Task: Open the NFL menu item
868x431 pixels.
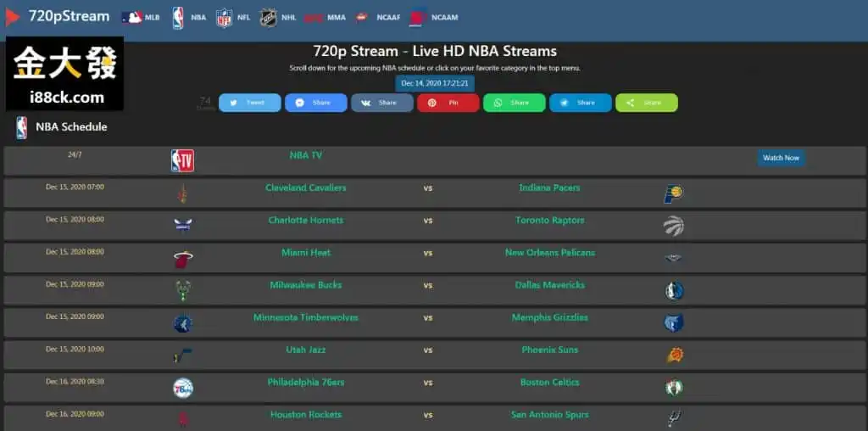Action: tap(243, 18)
